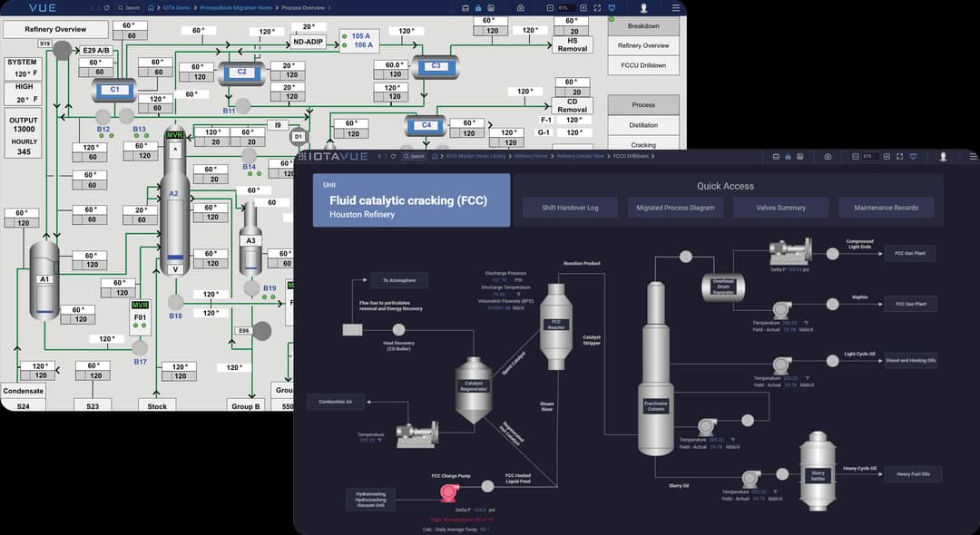Screen dimensions: 980x535
Task: Open home icon in FCCU Drilldown breadcrumb
Action: click(x=435, y=156)
